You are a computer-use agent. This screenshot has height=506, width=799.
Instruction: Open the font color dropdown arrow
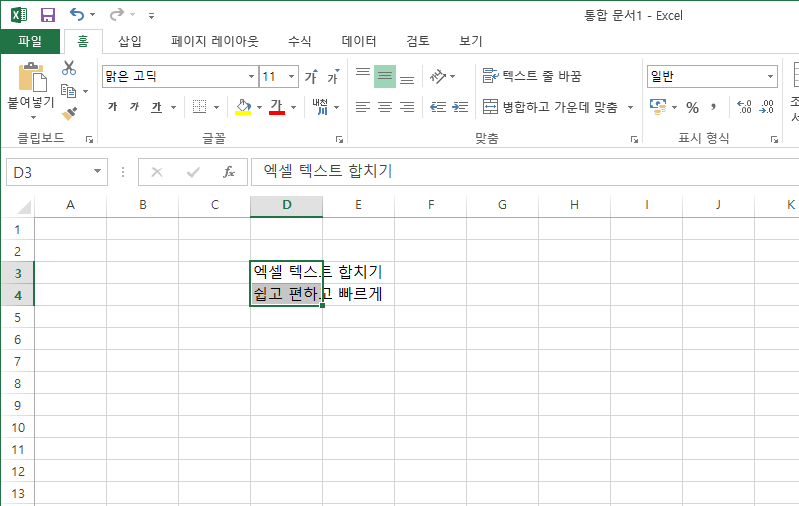point(294,107)
